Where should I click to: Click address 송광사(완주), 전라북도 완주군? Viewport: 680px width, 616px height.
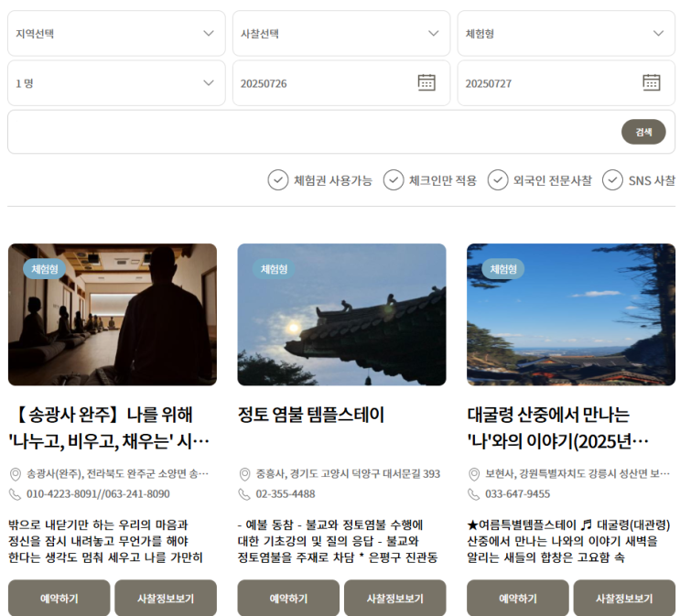point(117,474)
